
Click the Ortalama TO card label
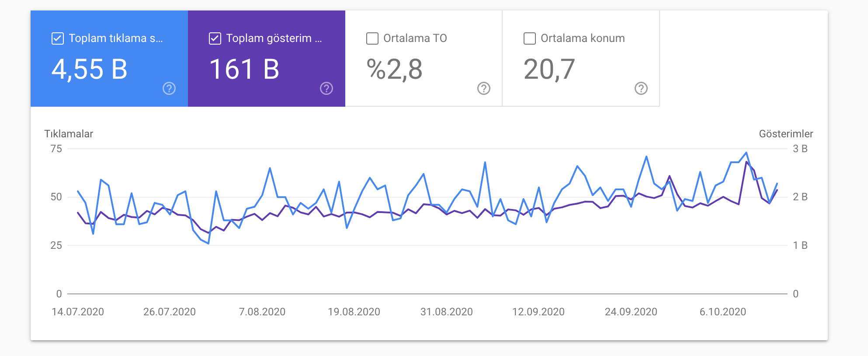point(415,38)
